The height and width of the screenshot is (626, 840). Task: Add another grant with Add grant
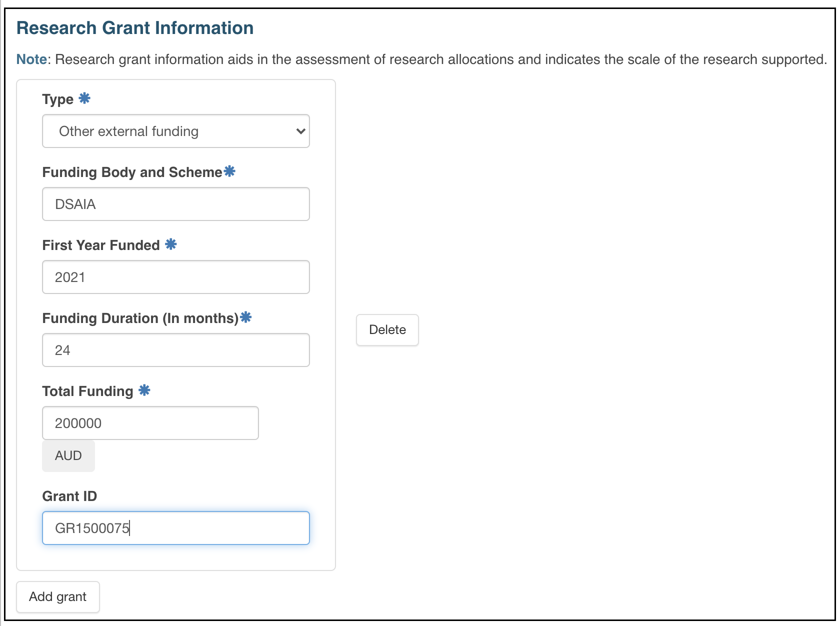tap(58, 597)
